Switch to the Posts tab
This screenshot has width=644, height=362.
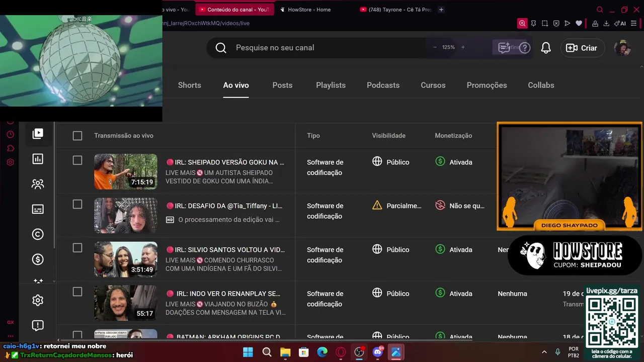tap(282, 85)
